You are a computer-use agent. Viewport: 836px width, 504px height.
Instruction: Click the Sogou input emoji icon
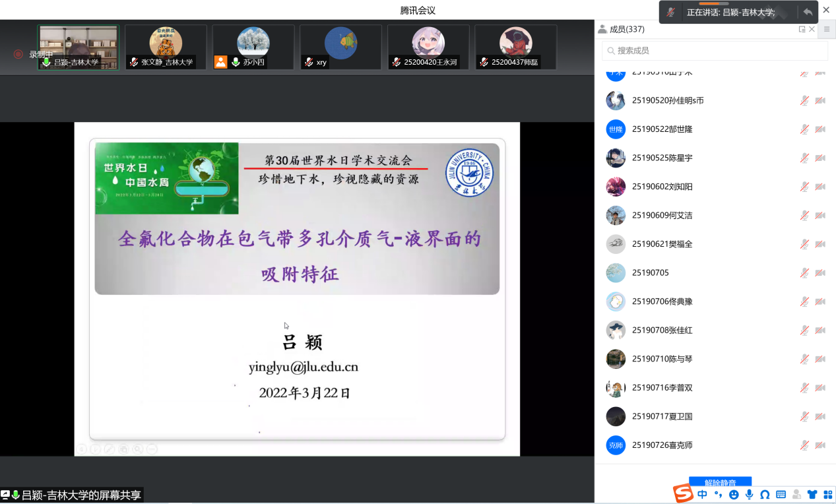(x=734, y=495)
